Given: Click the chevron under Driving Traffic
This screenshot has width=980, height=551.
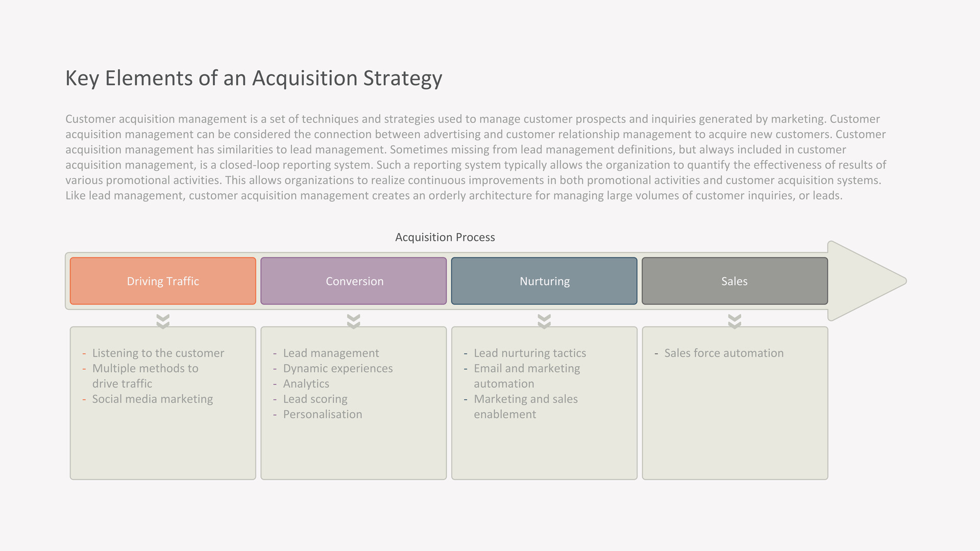Looking at the screenshot, I should point(163,321).
